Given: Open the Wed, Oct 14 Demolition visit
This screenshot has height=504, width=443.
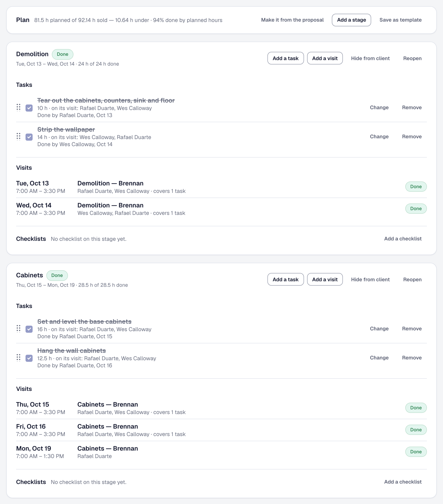Looking at the screenshot, I should [x=221, y=209].
